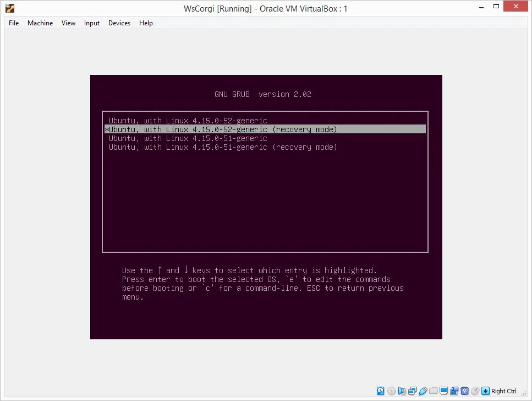This screenshot has height=401, width=532.
Task: Open the audio settings status icon
Action: 402,391
